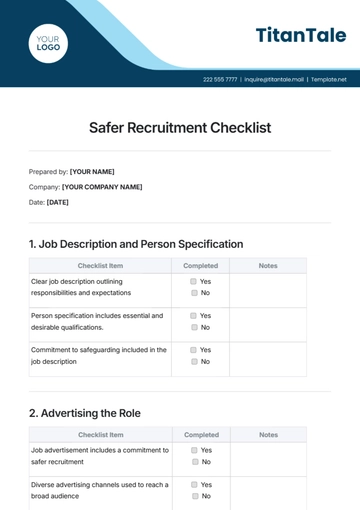
Task: Click Notes cell for job advertisement row
Action: pyautogui.click(x=268, y=459)
